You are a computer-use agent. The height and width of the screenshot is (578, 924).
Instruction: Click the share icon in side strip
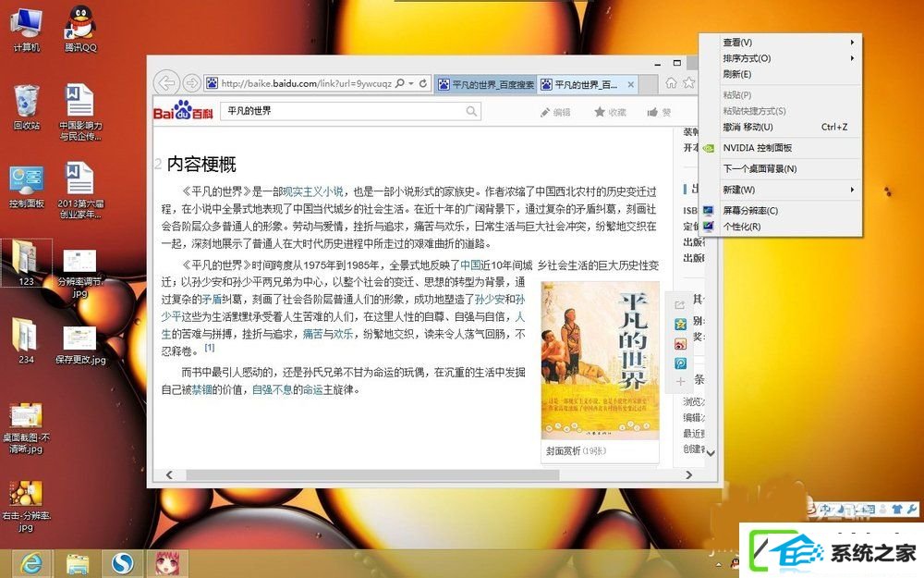680,304
